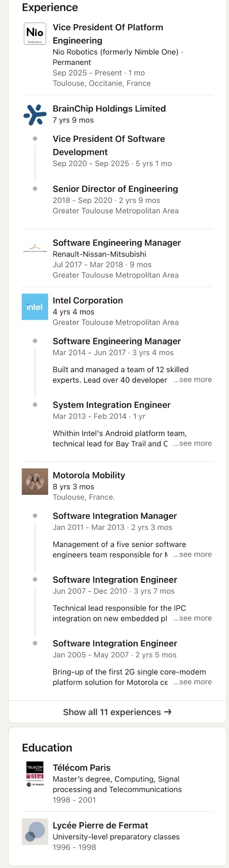Open Vice President Of Platform Engineering title
229x868 pixels.
[108, 34]
